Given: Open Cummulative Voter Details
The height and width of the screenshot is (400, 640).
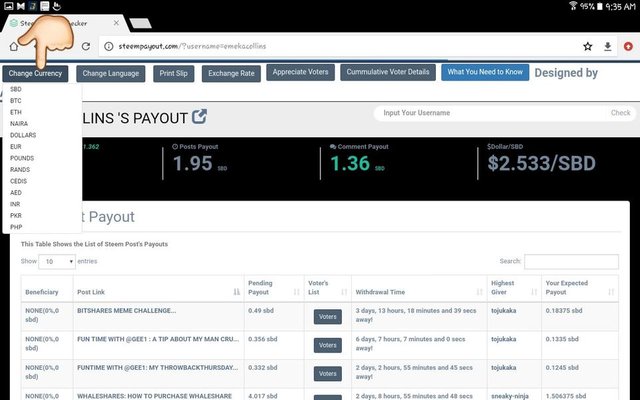Looking at the screenshot, I should 388,72.
